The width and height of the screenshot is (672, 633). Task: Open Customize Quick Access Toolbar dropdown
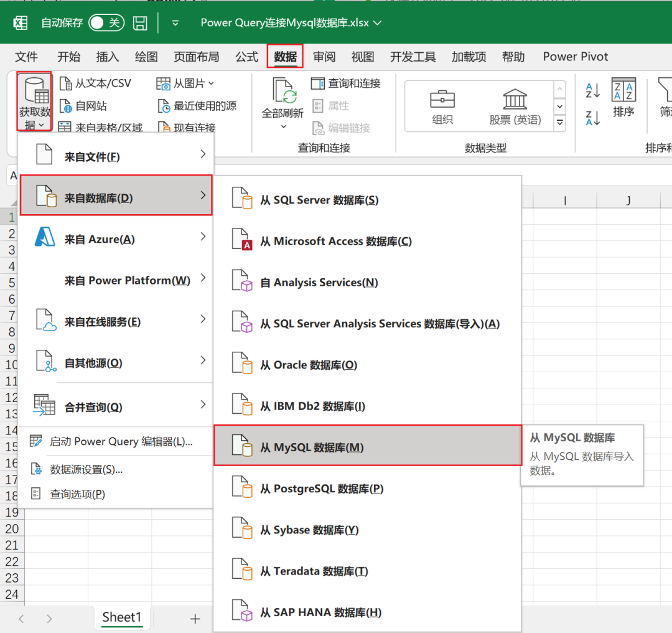(x=175, y=23)
